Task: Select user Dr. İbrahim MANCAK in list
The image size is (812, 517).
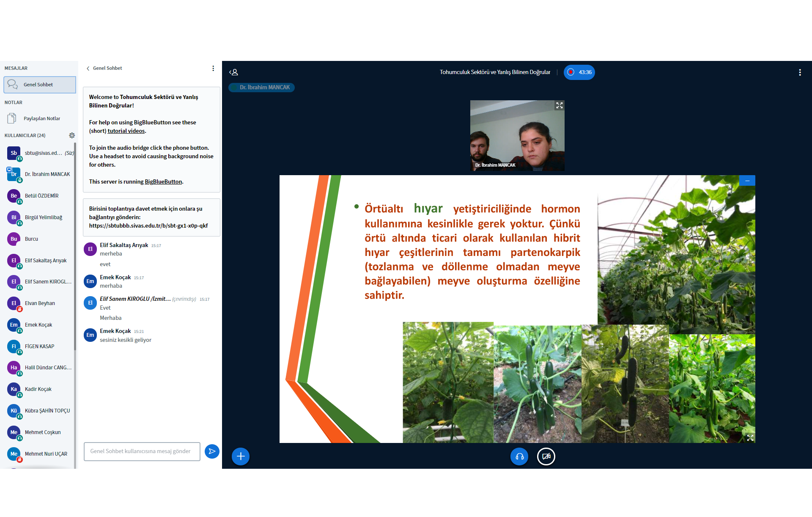Action: point(47,174)
